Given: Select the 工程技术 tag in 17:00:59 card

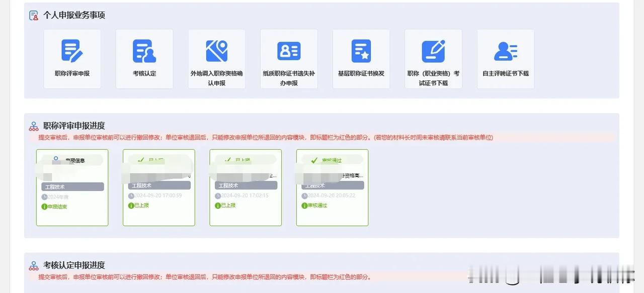Looking at the screenshot, I should [159, 185].
